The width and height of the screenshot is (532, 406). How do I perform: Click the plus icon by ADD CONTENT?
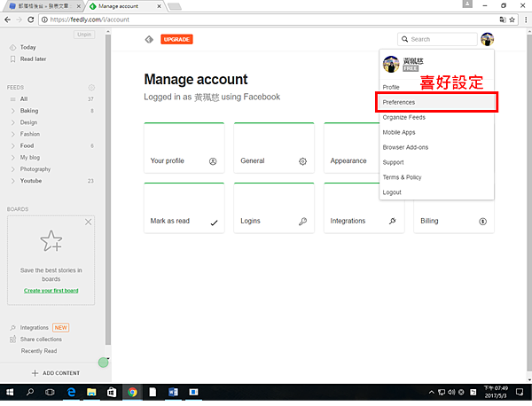(x=35, y=373)
